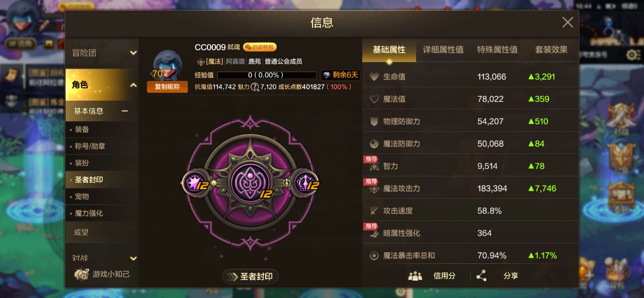Switch to the 详细属性值 tab
The image size is (644, 298).
[x=443, y=49]
